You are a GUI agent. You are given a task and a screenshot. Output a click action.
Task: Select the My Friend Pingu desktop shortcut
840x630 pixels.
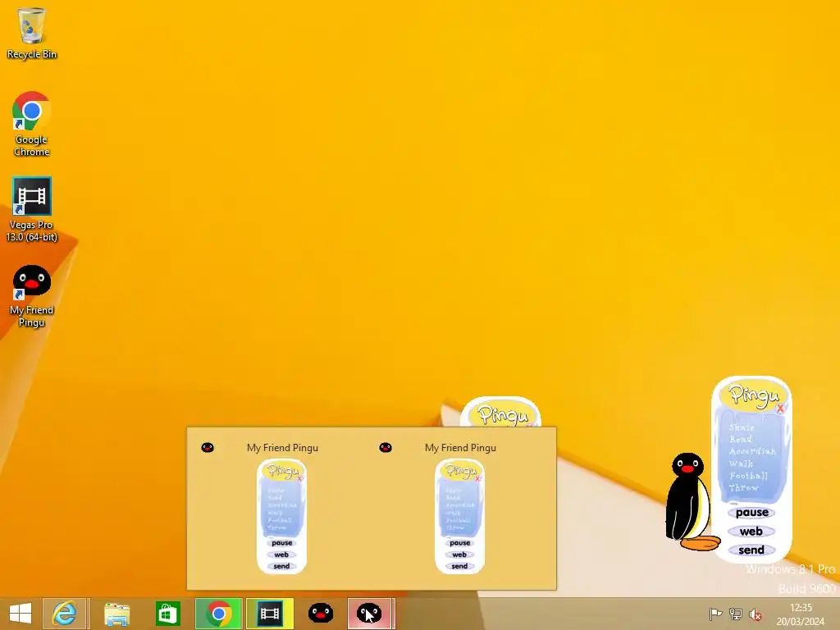32,296
